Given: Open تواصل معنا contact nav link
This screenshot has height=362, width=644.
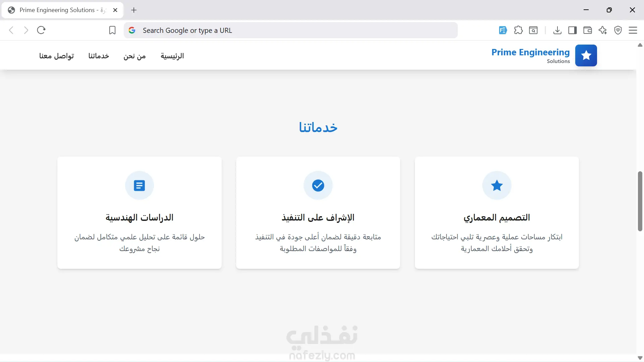Looking at the screenshot, I should coord(56,56).
